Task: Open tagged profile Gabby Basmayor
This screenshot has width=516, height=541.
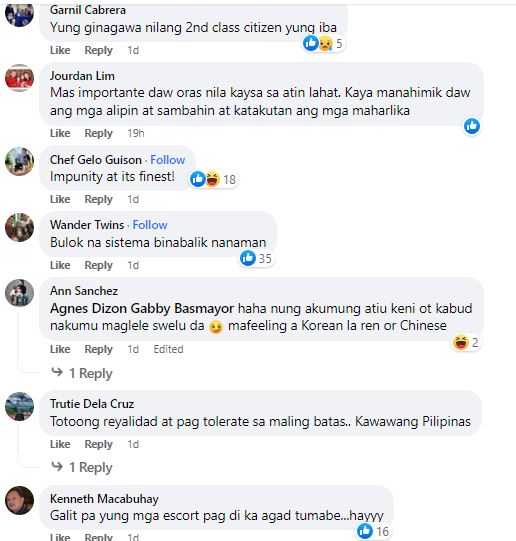Action: [x=182, y=308]
